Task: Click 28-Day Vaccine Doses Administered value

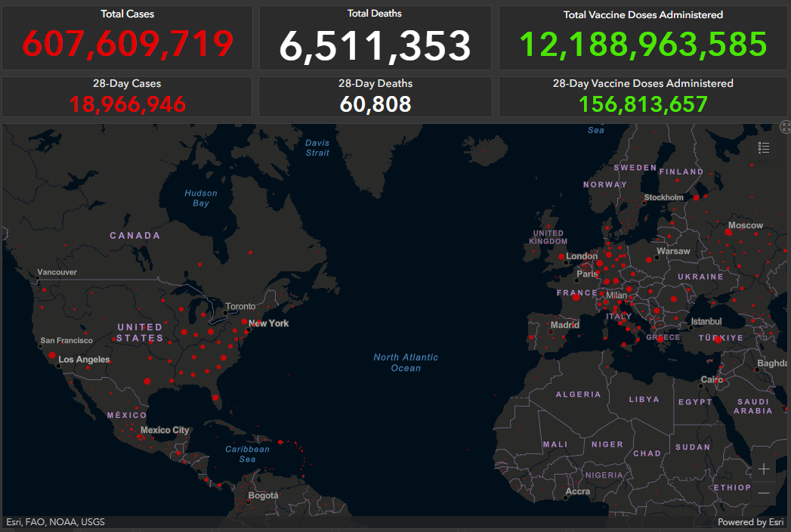Action: click(643, 104)
